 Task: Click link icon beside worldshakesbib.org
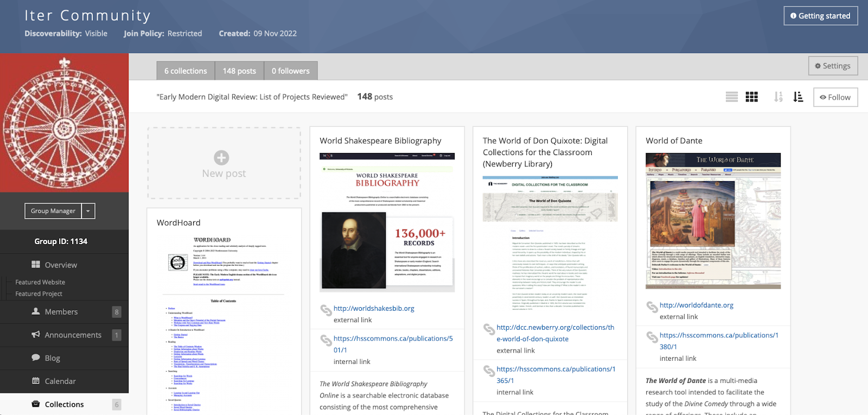(325, 310)
